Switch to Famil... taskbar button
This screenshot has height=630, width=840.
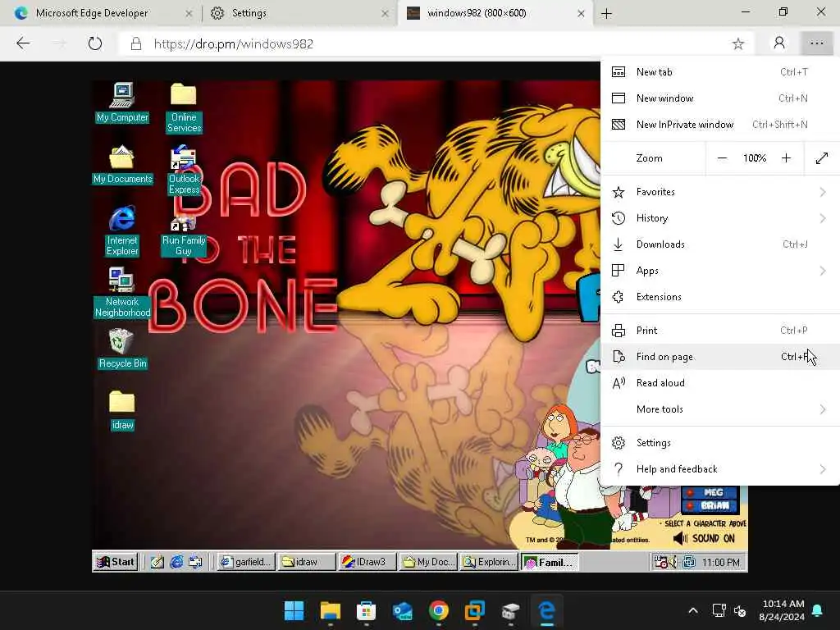click(550, 562)
